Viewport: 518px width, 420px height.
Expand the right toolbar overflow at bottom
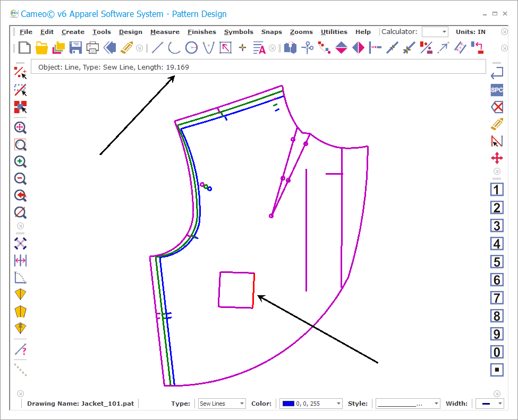coord(497,393)
